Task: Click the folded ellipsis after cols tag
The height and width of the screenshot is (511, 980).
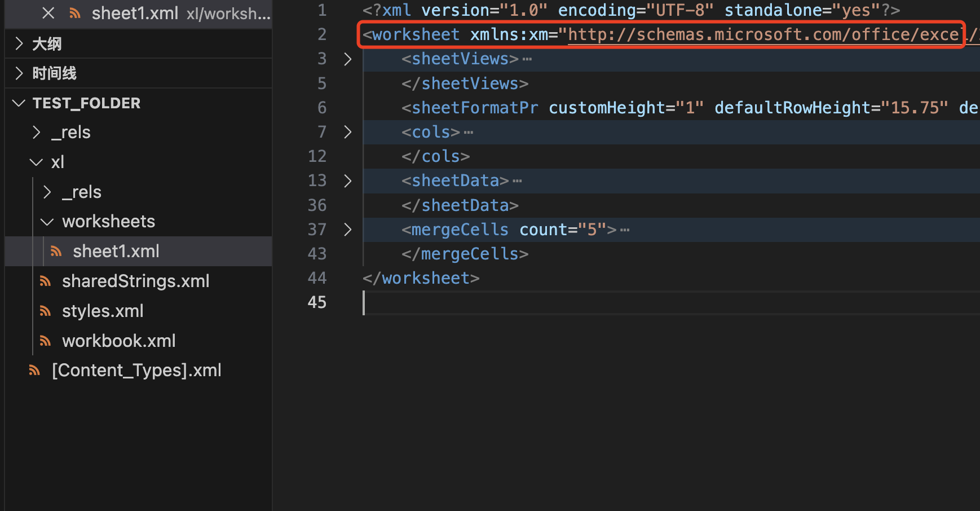Action: 469,133
